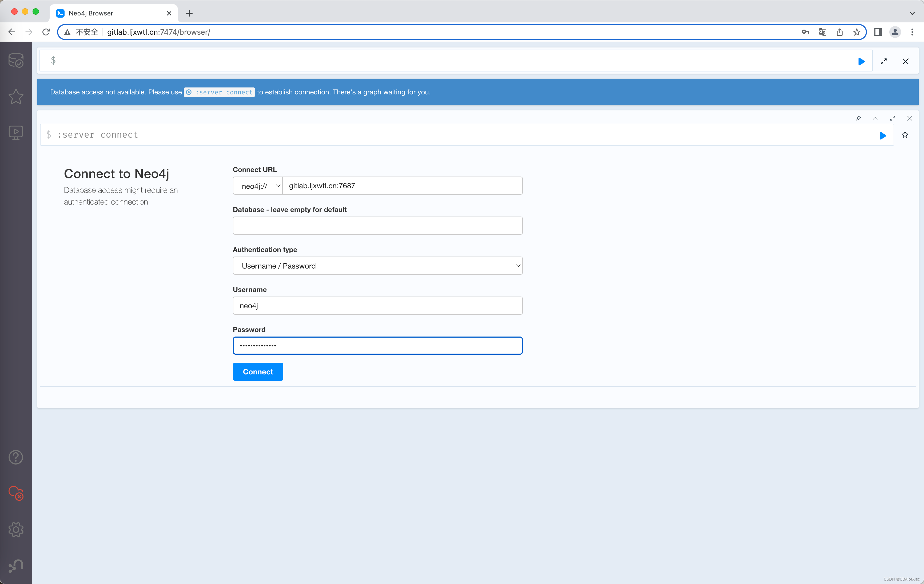Clear the top editor with X icon
924x584 pixels.
(x=906, y=61)
